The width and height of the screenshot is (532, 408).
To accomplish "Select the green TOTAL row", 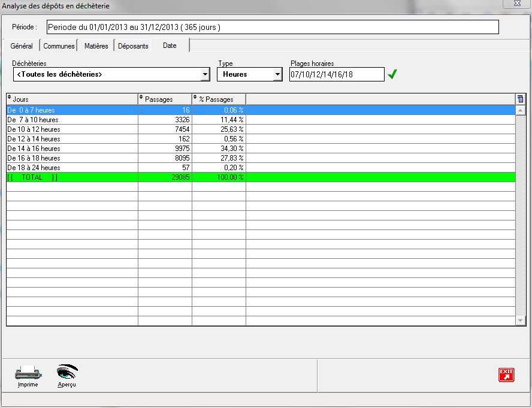I will click(x=72, y=177).
